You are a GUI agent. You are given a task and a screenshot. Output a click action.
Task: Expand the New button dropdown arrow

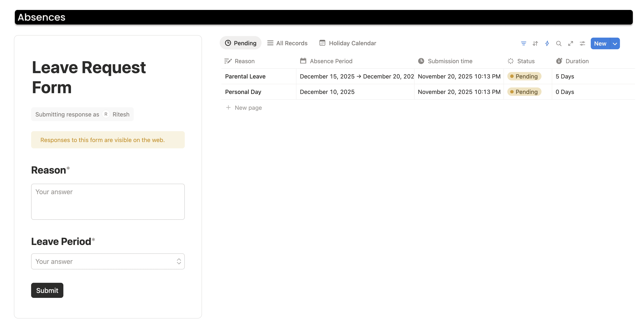pyautogui.click(x=615, y=44)
